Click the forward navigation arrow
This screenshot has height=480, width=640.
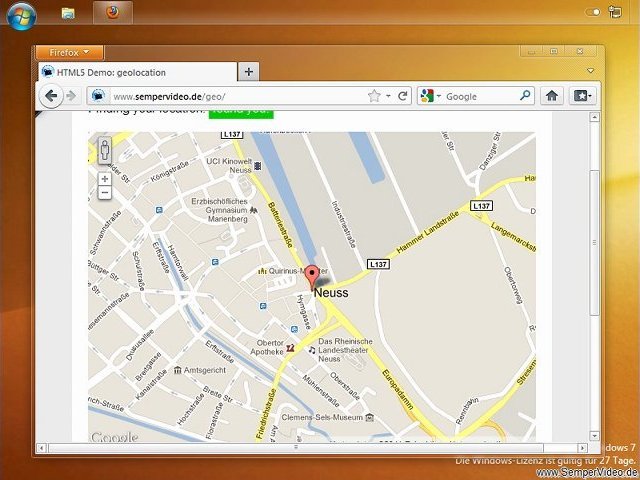point(71,96)
